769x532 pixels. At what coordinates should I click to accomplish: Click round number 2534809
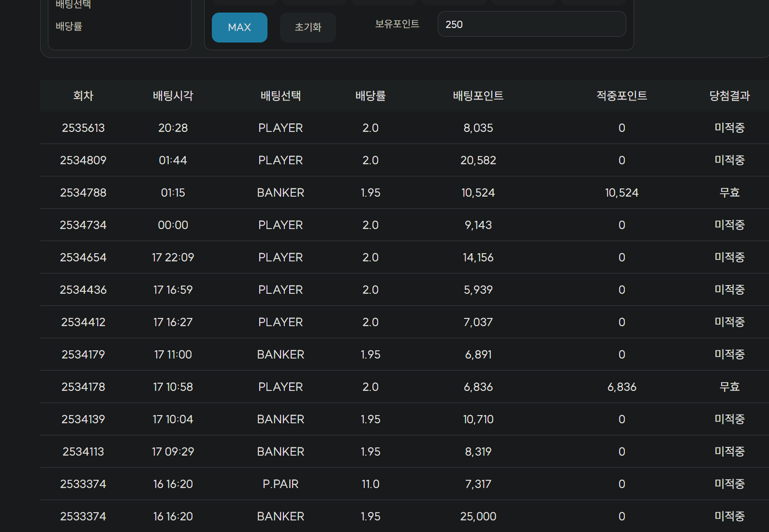coord(83,160)
